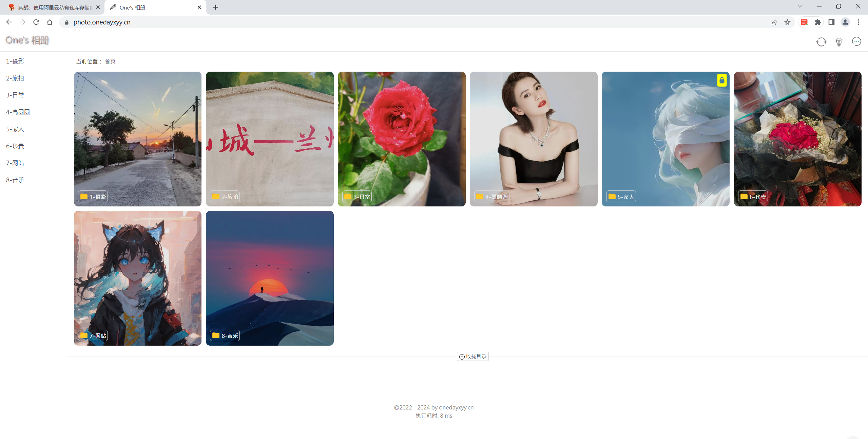868x439 pixels.
Task: Open 7-网站 in the sidebar
Action: coord(15,163)
